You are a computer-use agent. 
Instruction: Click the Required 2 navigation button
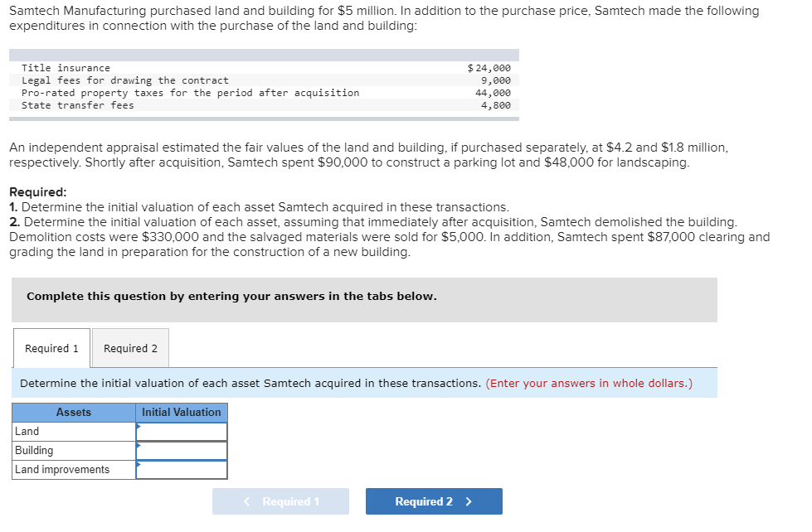(x=433, y=501)
